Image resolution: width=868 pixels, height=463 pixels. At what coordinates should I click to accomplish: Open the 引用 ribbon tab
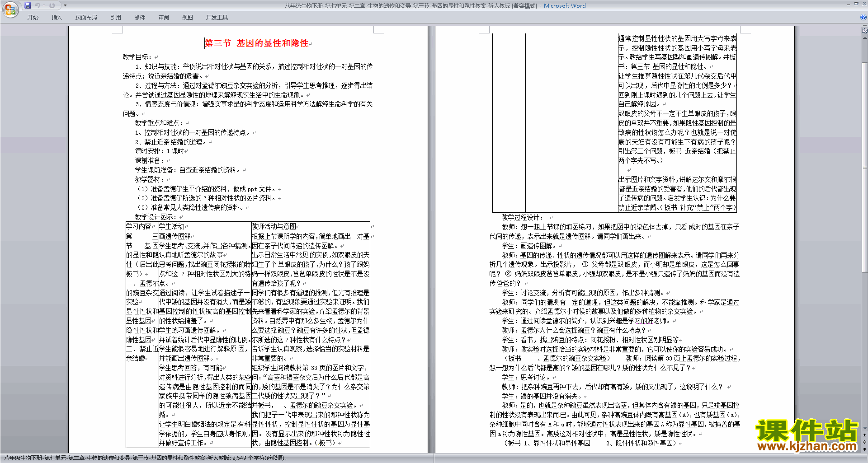point(116,18)
